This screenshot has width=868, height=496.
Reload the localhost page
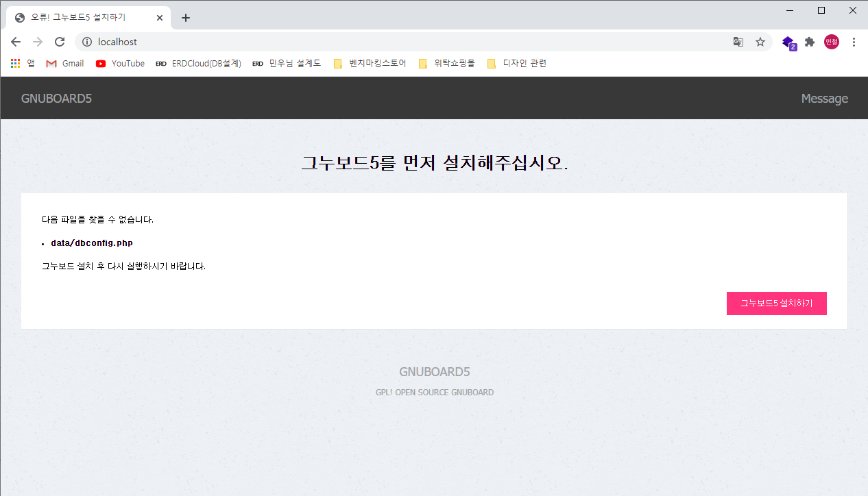coord(60,42)
